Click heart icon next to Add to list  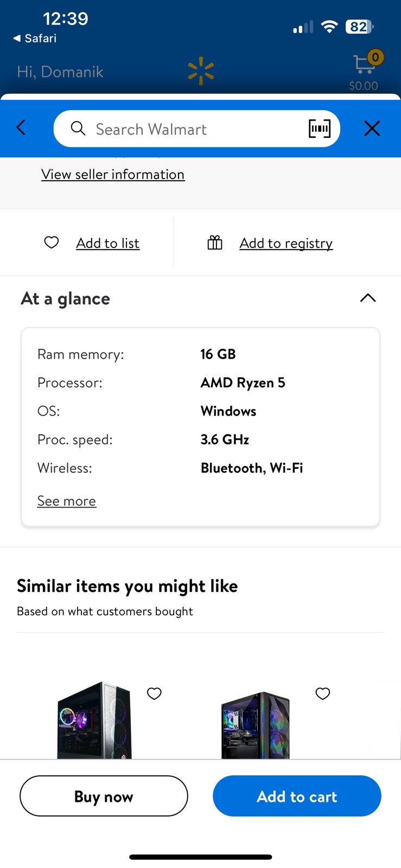(52, 242)
